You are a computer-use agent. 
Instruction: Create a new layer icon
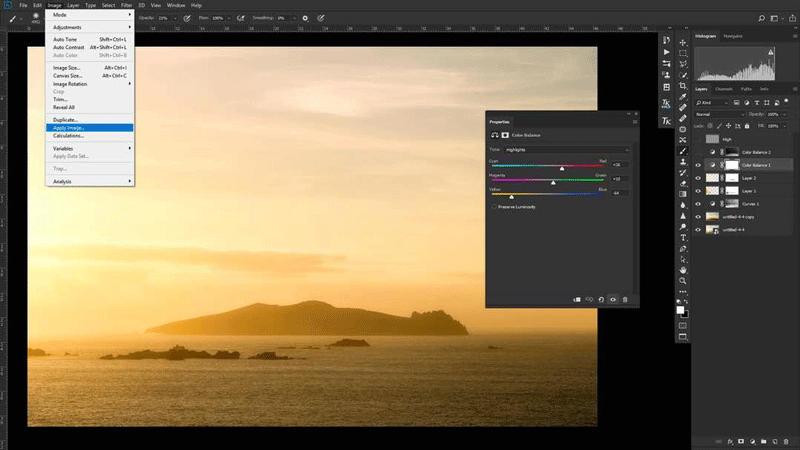click(774, 441)
